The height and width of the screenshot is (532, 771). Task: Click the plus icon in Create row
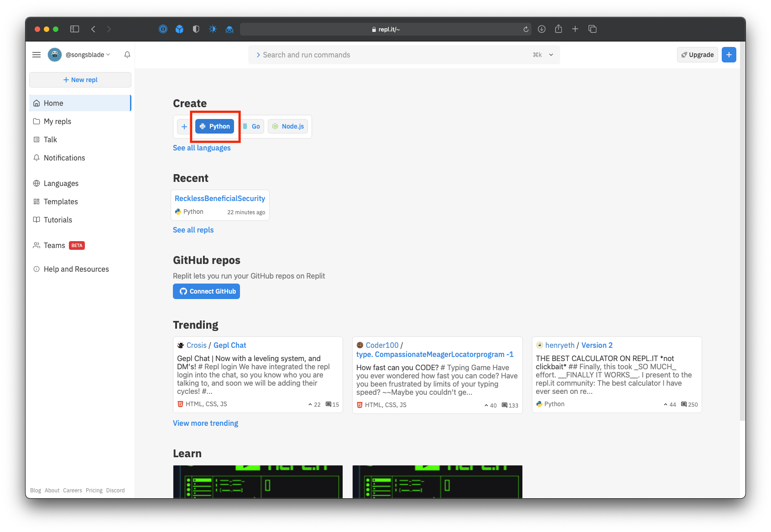[x=184, y=127]
